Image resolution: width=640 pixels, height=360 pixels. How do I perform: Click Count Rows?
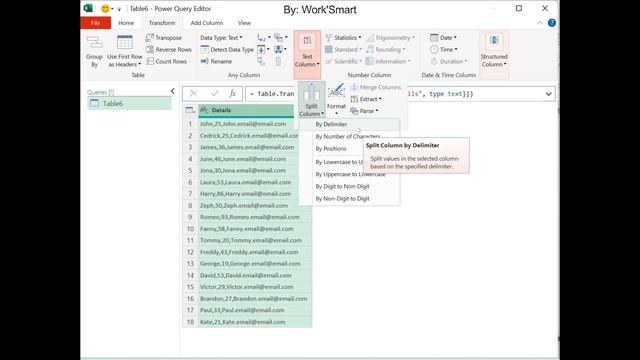click(x=167, y=61)
